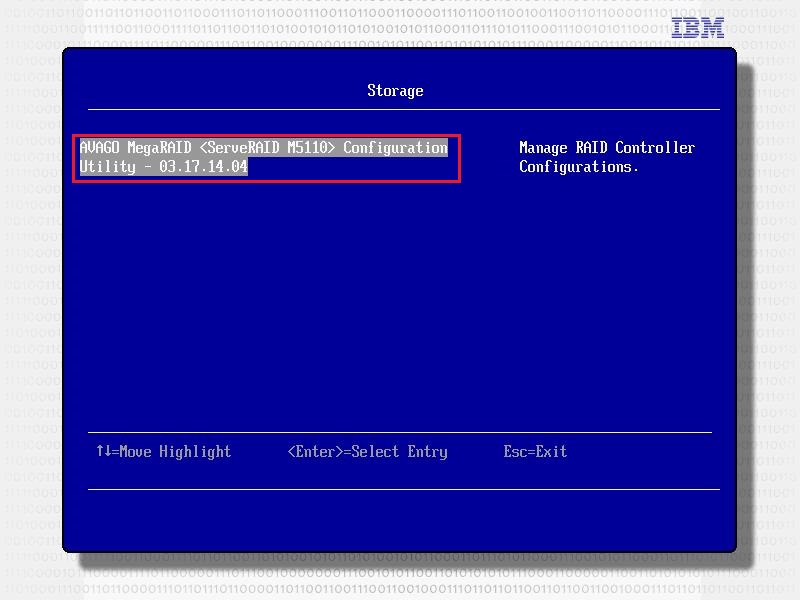The height and width of the screenshot is (600, 800).
Task: Click the up-down arrows Move Highlight symbol
Action: (x=105, y=452)
